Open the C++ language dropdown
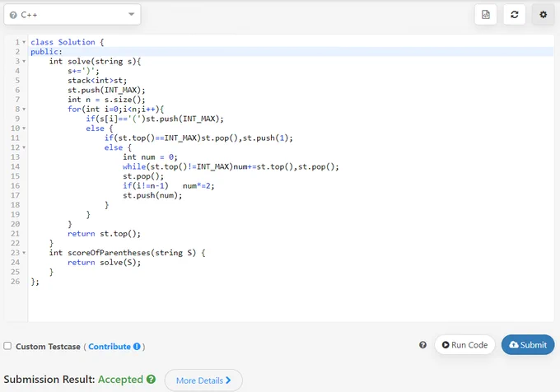 pos(72,15)
